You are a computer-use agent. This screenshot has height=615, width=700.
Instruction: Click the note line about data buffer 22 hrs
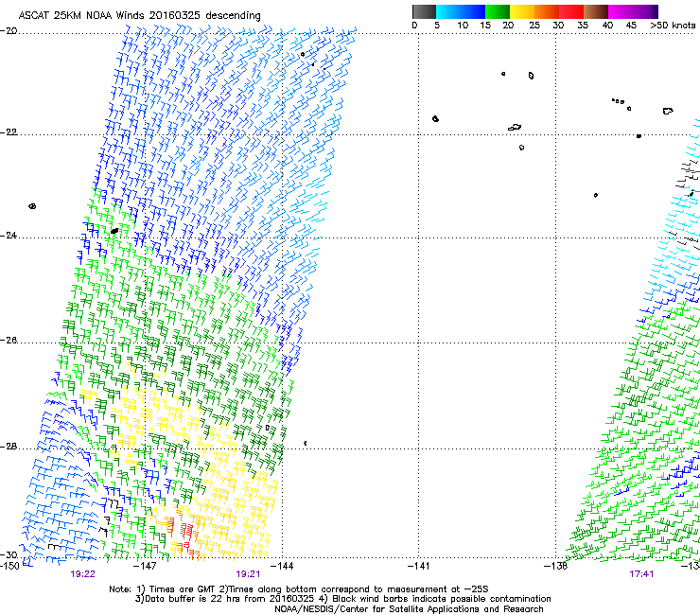(x=342, y=599)
